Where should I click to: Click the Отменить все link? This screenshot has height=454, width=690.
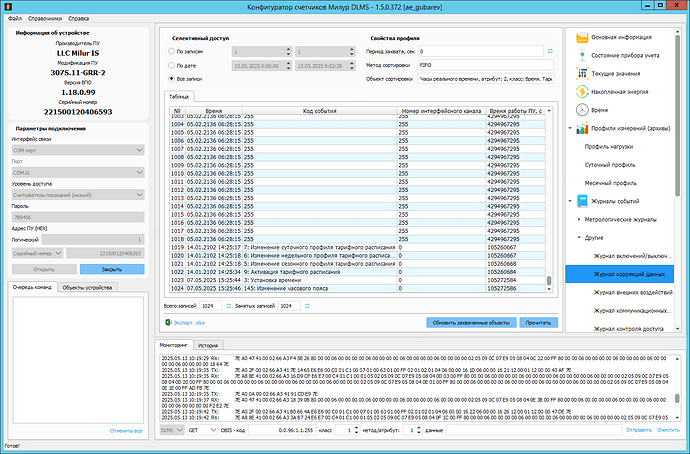(126, 431)
